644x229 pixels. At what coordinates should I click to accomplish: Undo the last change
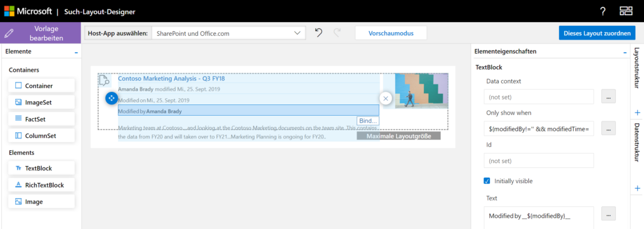(318, 33)
